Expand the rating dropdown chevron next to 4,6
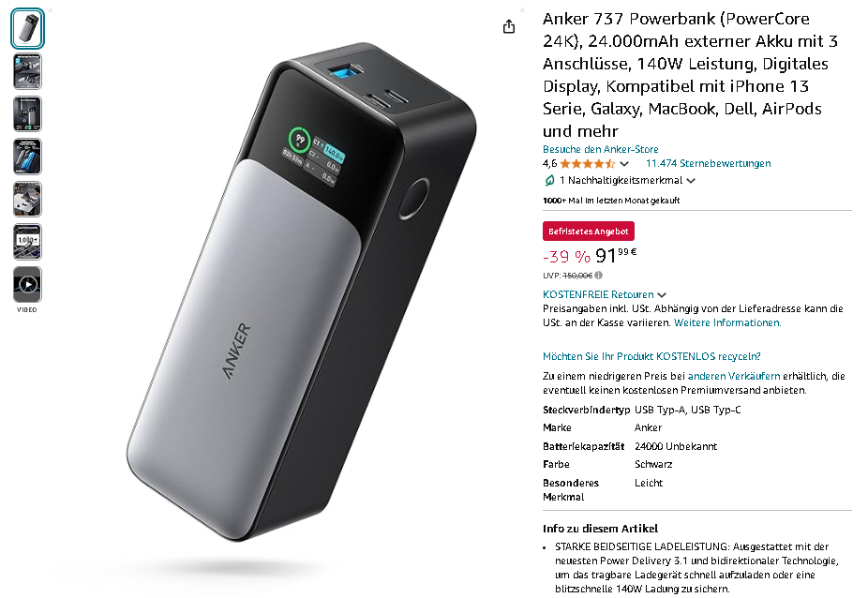The image size is (868, 598). click(x=624, y=164)
